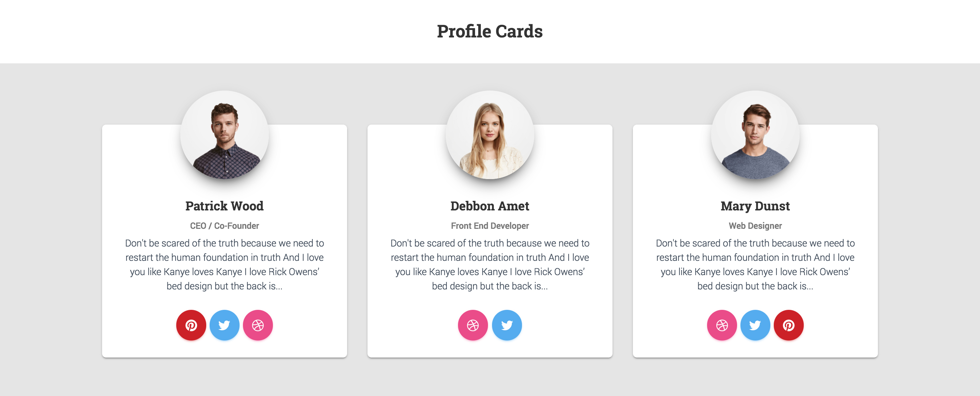Select the Debbon Amet name heading
This screenshot has height=396, width=980.
pos(490,206)
